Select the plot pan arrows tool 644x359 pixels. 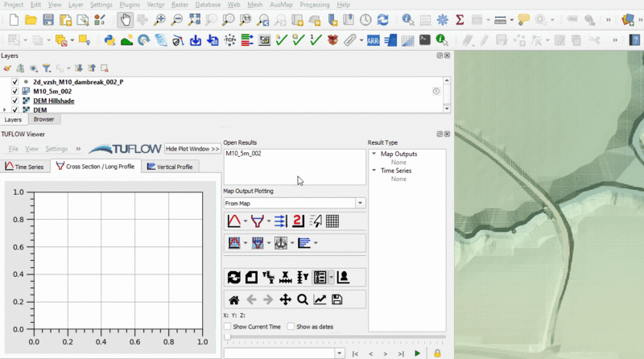[285, 299]
